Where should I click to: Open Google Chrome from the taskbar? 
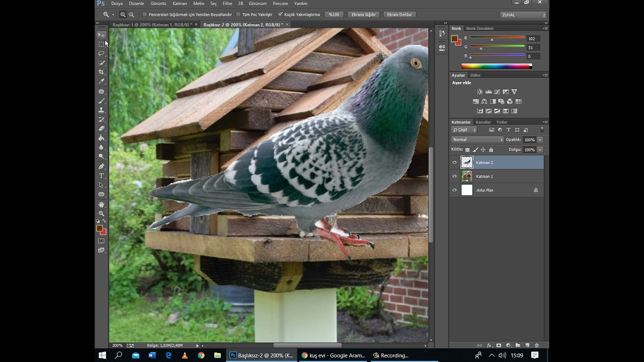(201, 355)
